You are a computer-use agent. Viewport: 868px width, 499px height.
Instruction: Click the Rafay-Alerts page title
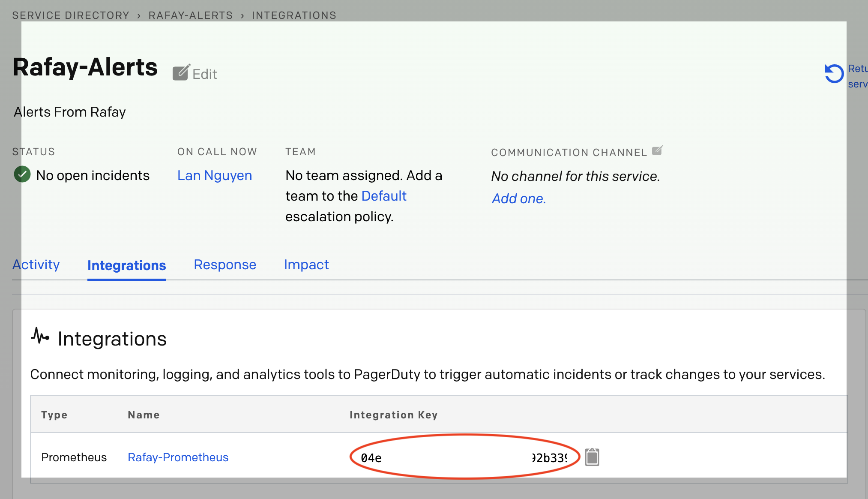point(85,67)
